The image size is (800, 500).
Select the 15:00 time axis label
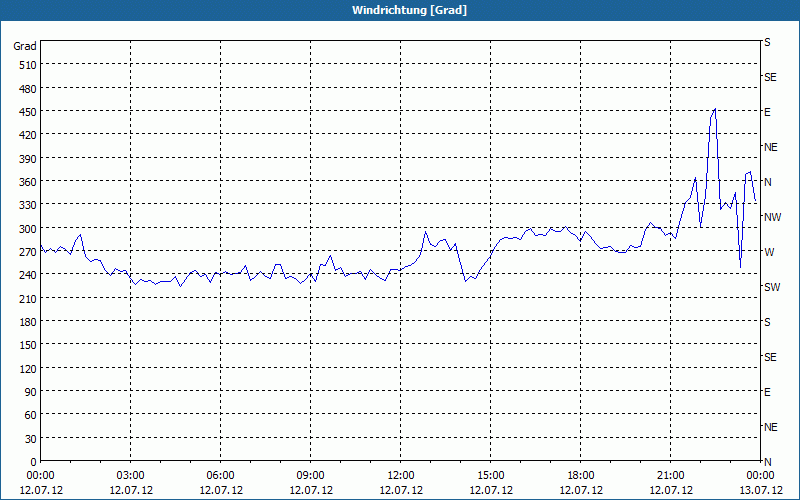pos(490,476)
